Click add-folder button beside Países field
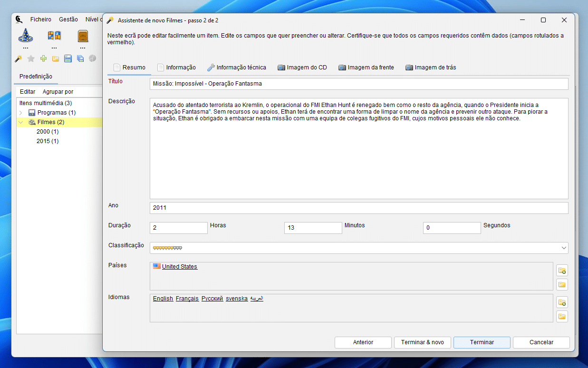The width and height of the screenshot is (588, 368). tap(562, 271)
